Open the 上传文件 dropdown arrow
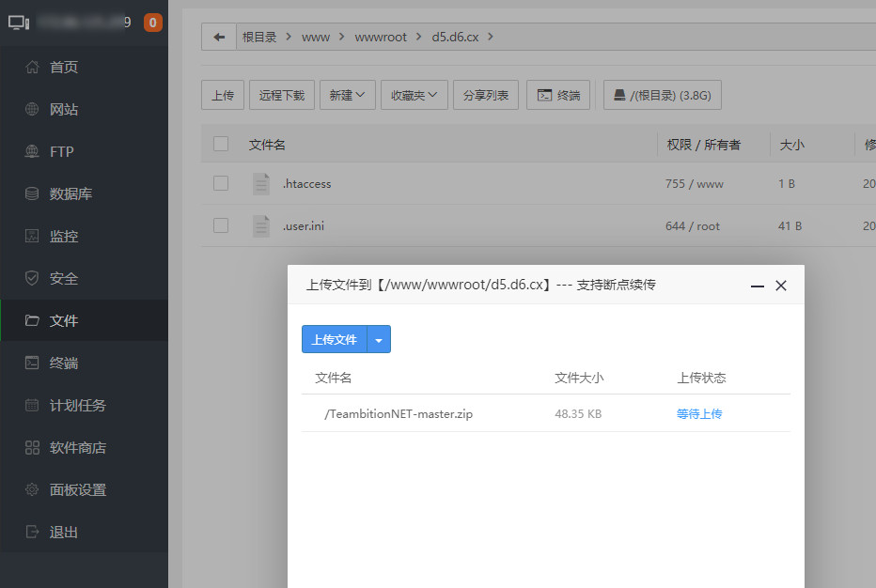This screenshot has width=876, height=588. click(x=379, y=339)
